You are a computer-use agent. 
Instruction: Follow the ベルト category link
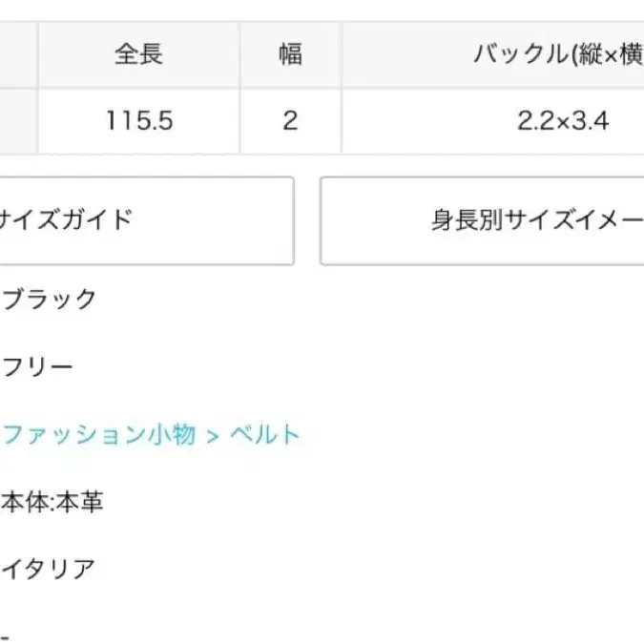[265, 435]
